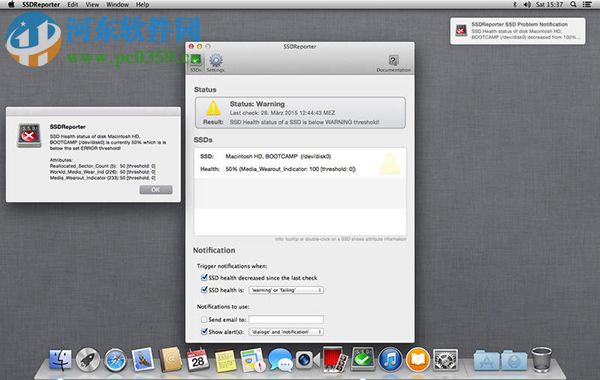
Task: Open Applications folder in the Dock
Action: pos(486,360)
